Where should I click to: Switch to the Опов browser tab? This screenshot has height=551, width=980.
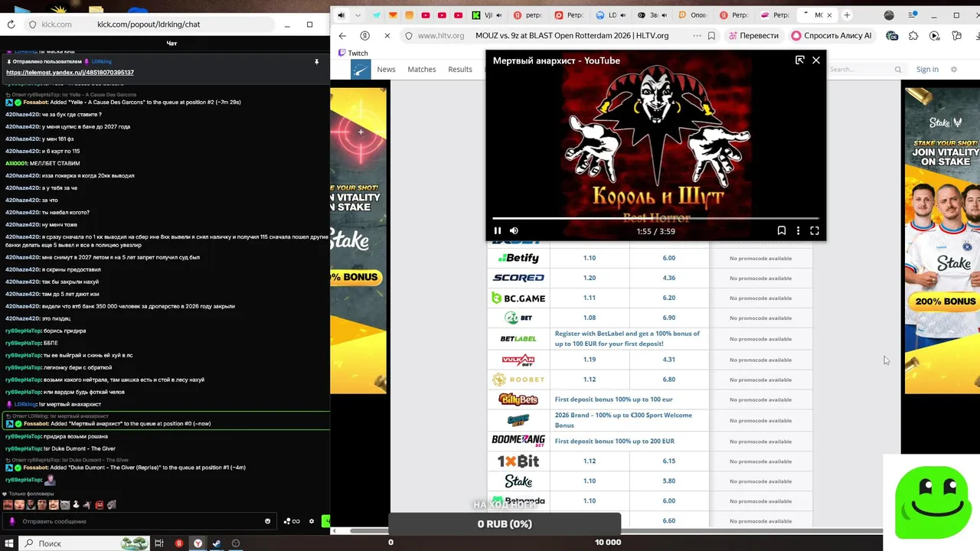tap(694, 15)
